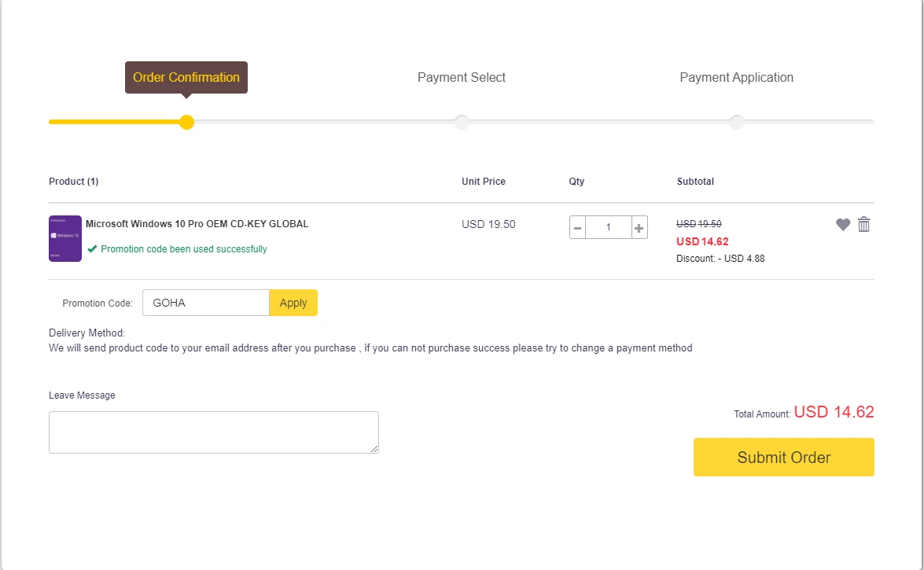The image size is (924, 570).
Task: Submit the order
Action: tap(783, 457)
